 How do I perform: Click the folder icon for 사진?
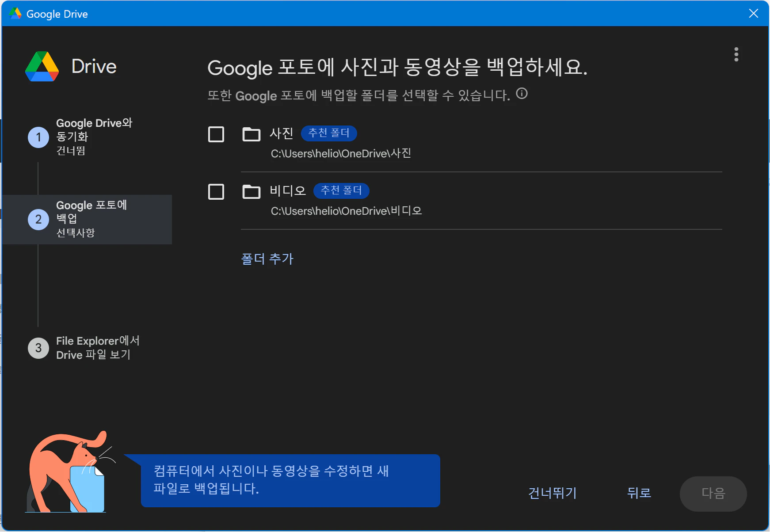252,134
